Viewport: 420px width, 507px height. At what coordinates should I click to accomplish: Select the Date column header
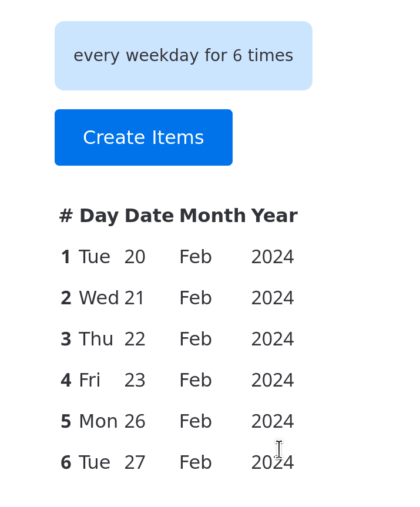click(149, 216)
